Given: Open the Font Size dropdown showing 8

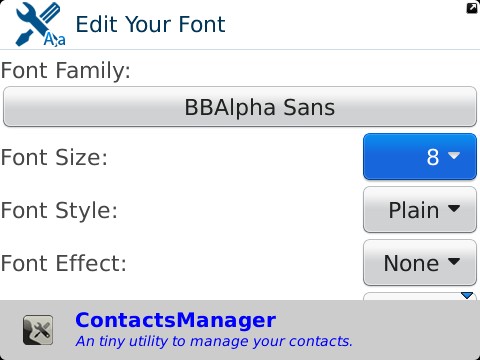Looking at the screenshot, I should (420, 156).
